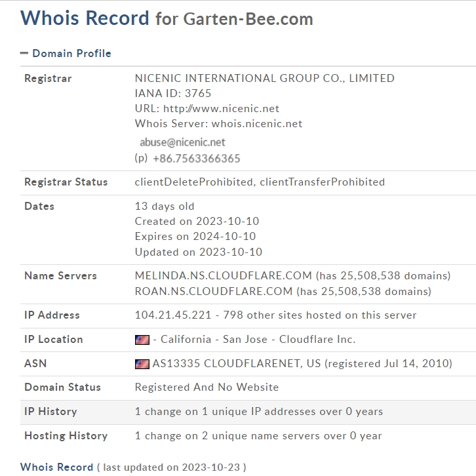Click last updated on 2023-10-23 text
Viewport: 476px width, 476px height.
(172, 467)
